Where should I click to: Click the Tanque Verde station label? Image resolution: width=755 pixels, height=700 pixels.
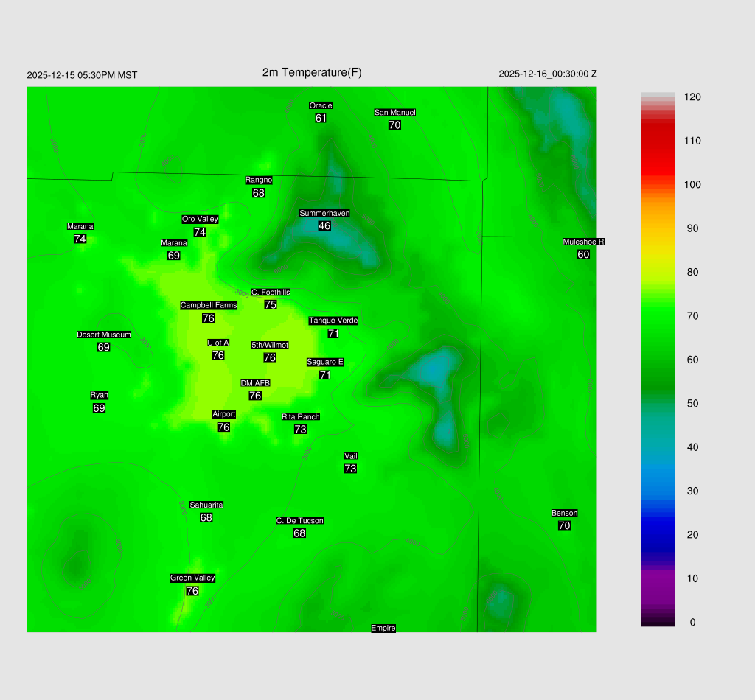[x=333, y=321]
